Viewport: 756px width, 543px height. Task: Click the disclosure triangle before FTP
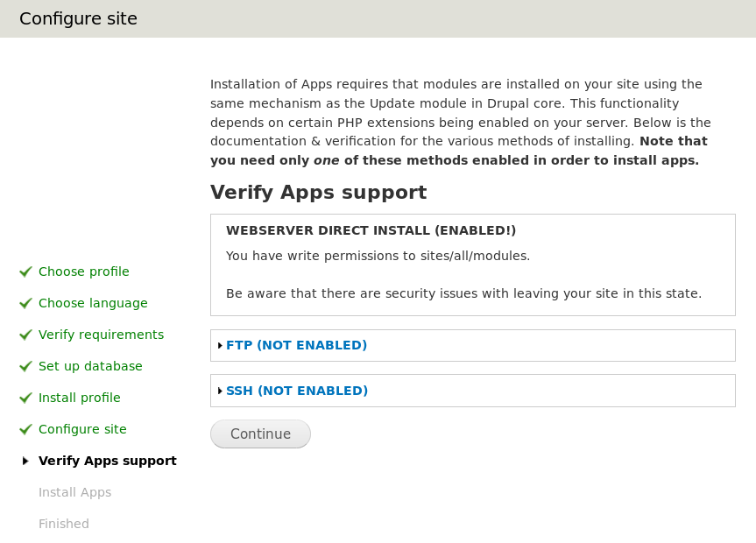click(x=220, y=345)
